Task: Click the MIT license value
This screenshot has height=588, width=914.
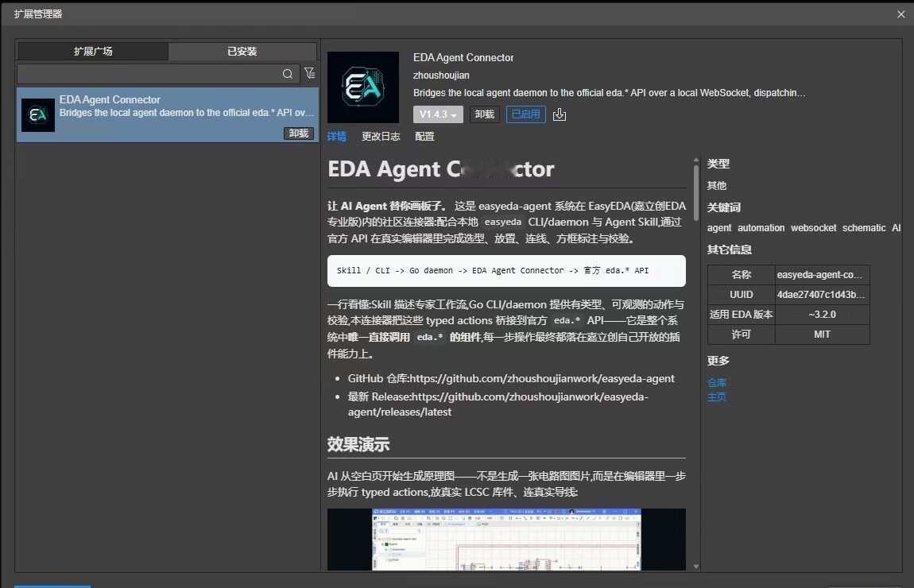Action: coord(822,335)
